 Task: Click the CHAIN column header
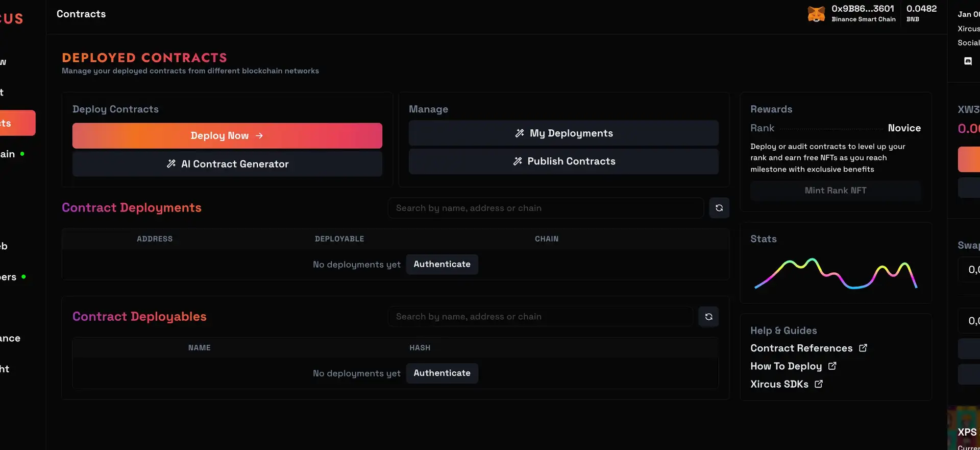[x=547, y=239]
